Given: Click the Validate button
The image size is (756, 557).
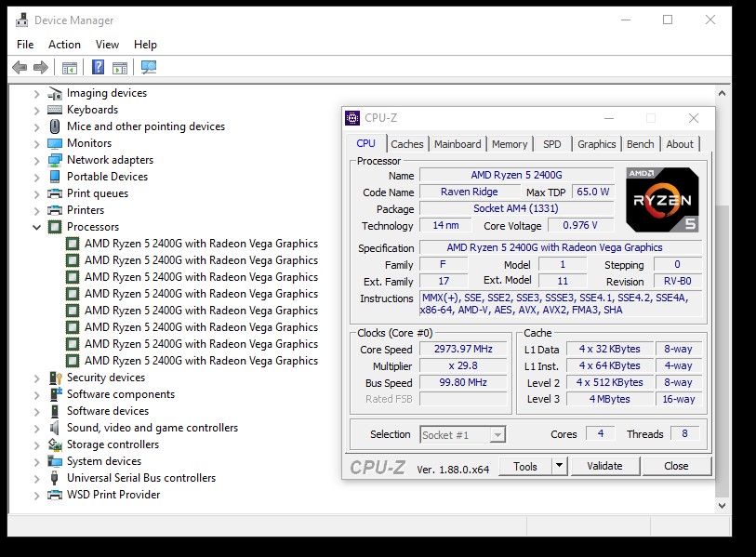Looking at the screenshot, I should [604, 466].
